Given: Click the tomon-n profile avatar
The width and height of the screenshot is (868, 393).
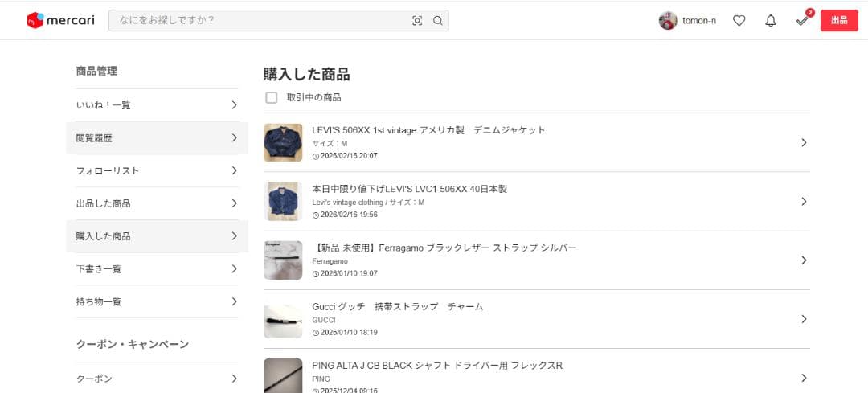Looking at the screenshot, I should pos(667,21).
